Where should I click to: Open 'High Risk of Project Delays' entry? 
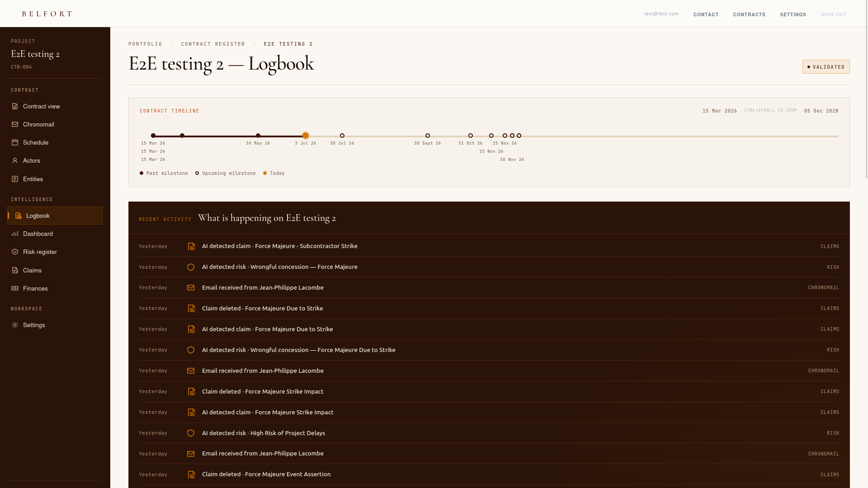coord(489,433)
